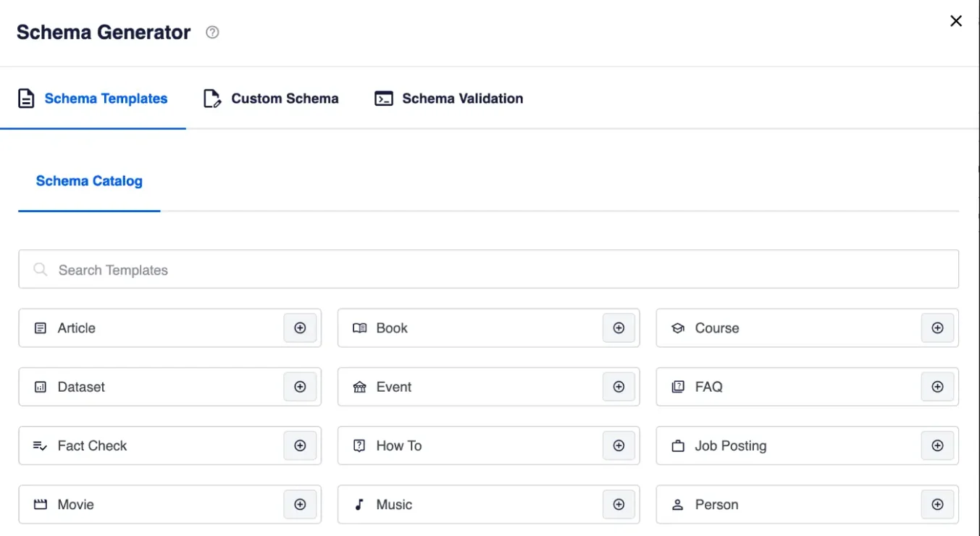The width and height of the screenshot is (980, 536).
Task: Add the Dataset schema template
Action: (300, 387)
